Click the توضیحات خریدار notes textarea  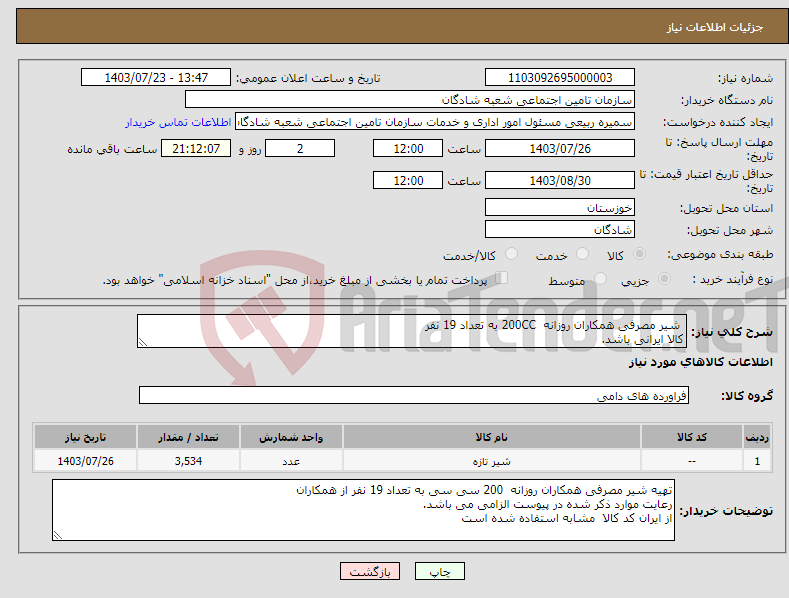tap(363, 510)
